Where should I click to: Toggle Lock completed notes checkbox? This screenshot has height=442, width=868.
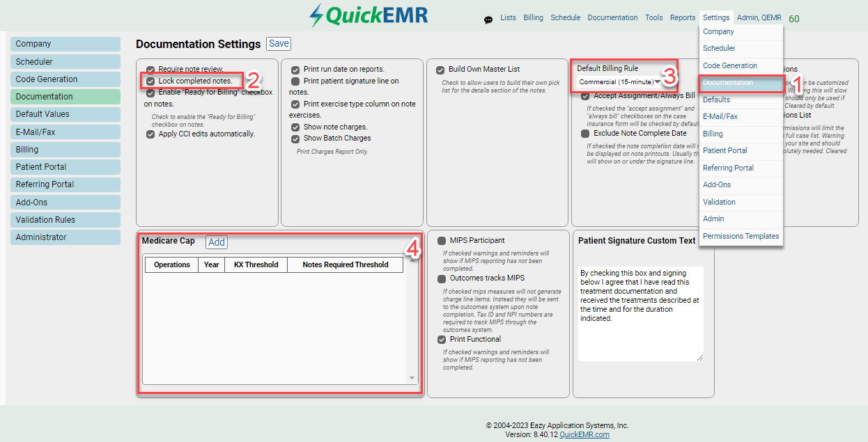[x=150, y=81]
